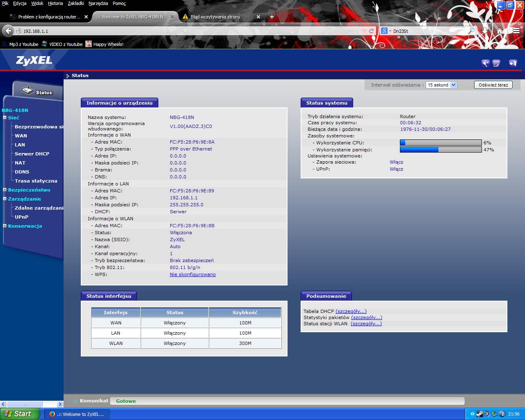525x420 pixels.
Task: Open the ZyXEL setup wizard icon
Action: click(486, 63)
